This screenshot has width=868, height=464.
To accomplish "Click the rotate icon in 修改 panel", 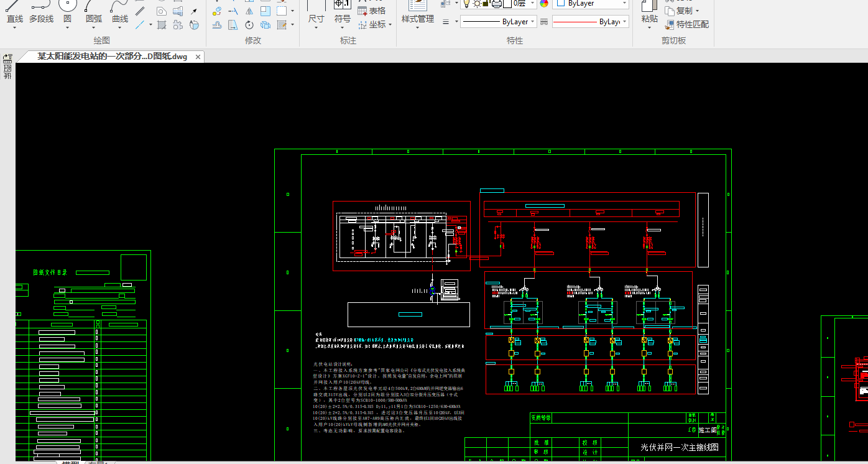I will tap(249, 25).
